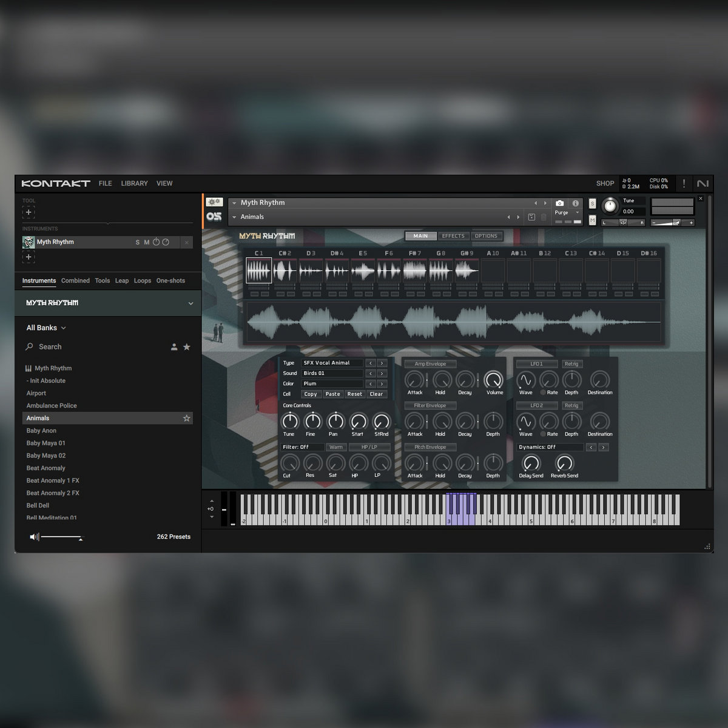Screen dimensions: 728x728
Task: Expand the All Banks dropdown
Action: coord(46,328)
